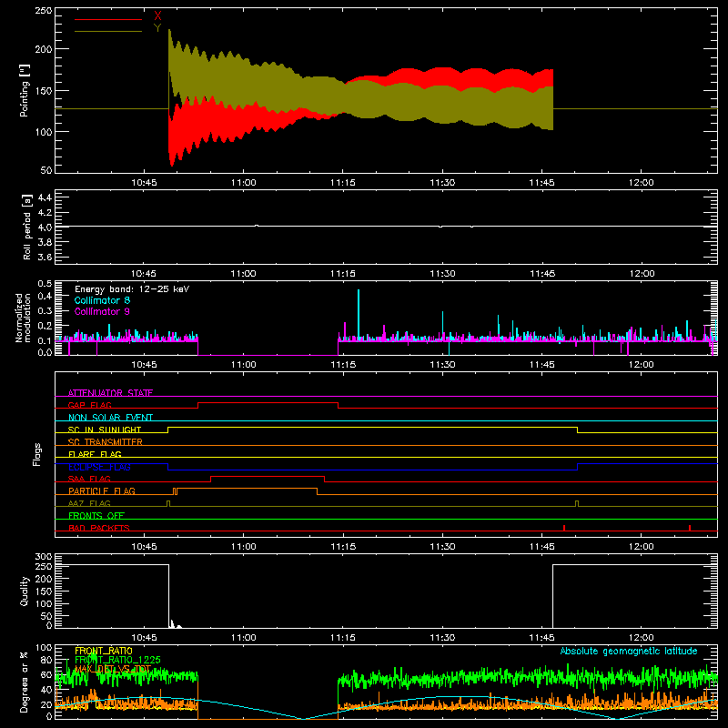
Task: Select the 'Energy band: 12-25 keV' text
Action: click(132, 289)
